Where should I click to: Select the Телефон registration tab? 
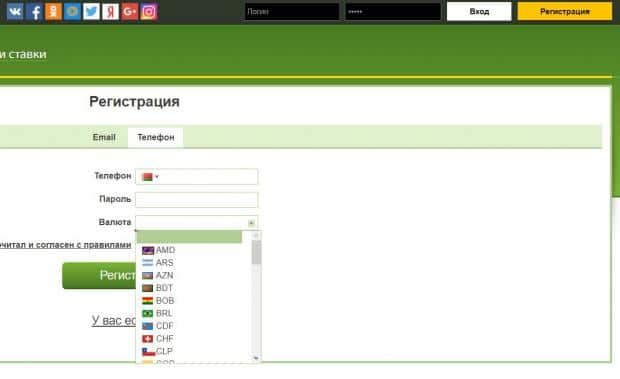coord(156,137)
